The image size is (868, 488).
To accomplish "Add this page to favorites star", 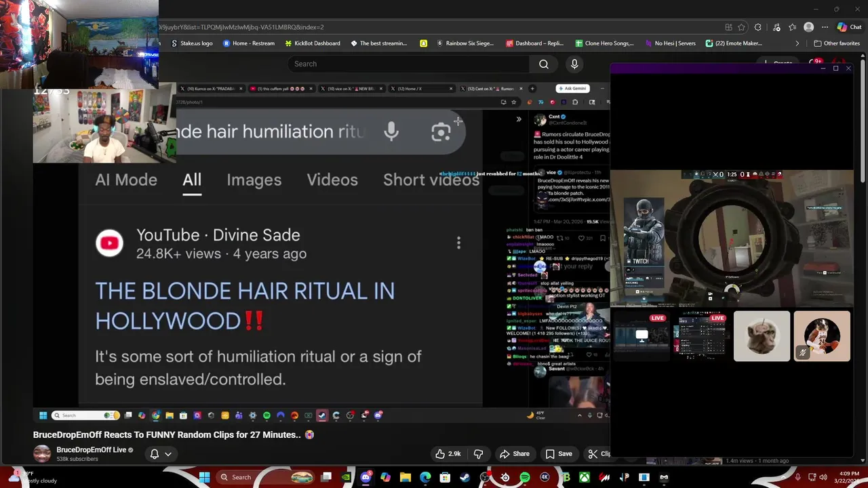I will pyautogui.click(x=741, y=27).
